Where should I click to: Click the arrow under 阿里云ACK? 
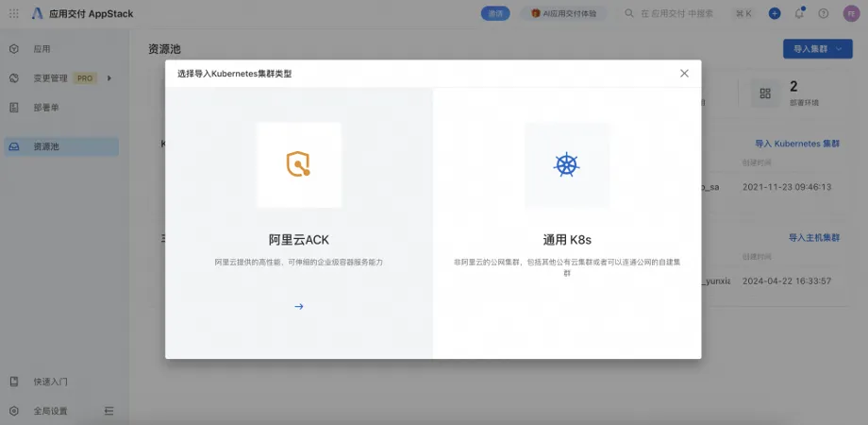coord(299,306)
